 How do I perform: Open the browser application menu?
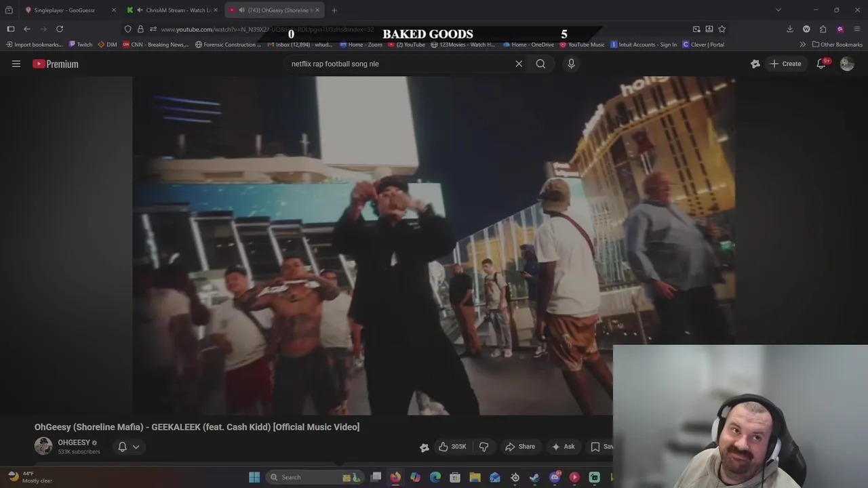pos(857,29)
